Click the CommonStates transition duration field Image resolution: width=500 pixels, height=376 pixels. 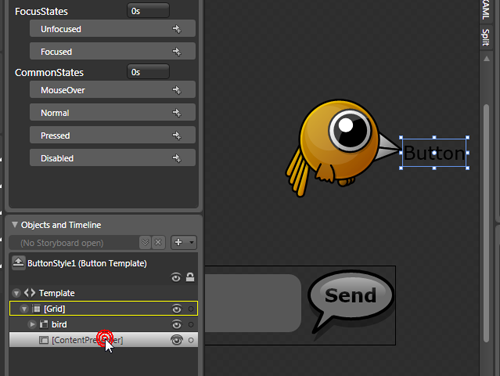[x=148, y=72]
